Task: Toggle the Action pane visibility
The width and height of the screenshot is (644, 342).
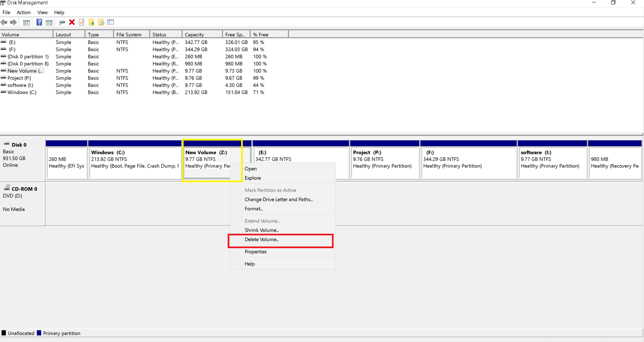Action: [x=49, y=22]
